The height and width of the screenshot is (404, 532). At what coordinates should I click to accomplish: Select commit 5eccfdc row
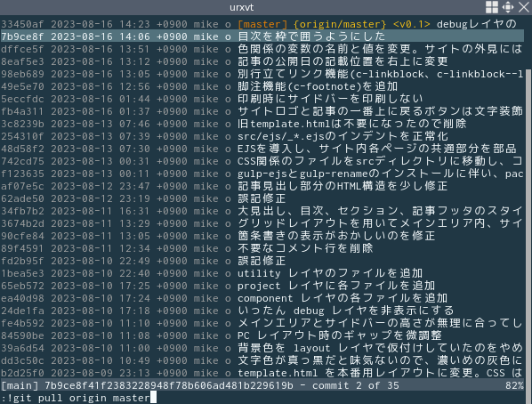262,99
